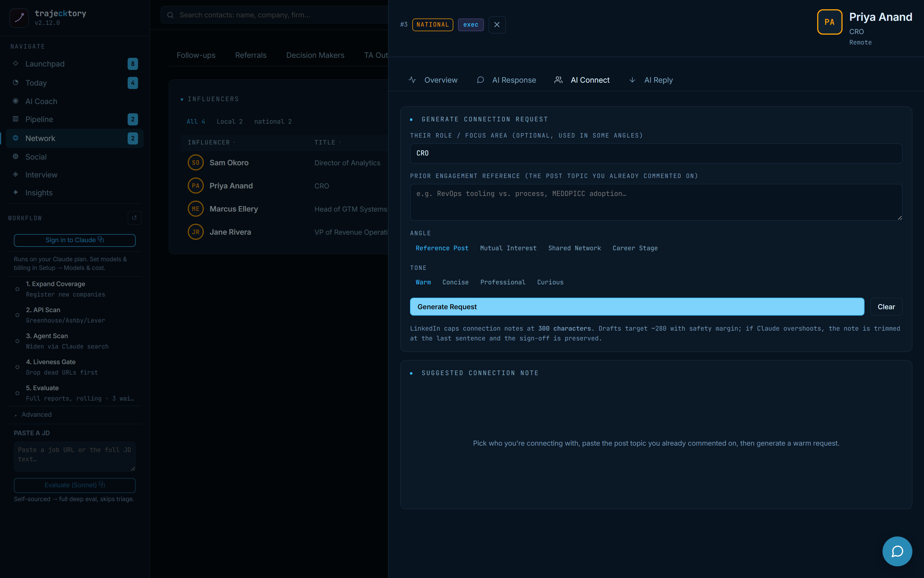Screen dimensions: 924x578
Task: Click the AI Response speech bubble icon
Action: [480, 80]
